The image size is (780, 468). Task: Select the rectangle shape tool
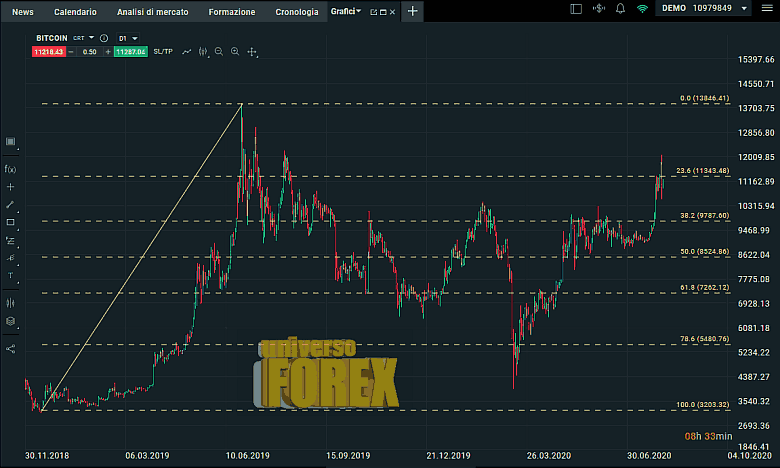10,222
